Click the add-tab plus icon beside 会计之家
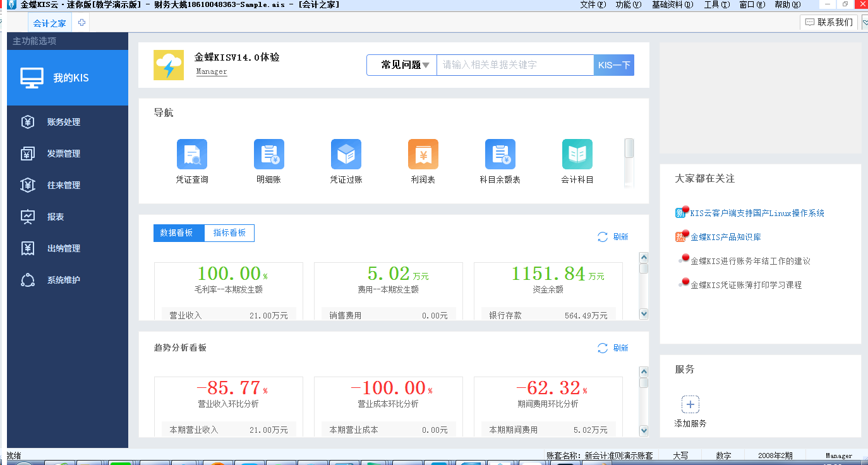Screen dimensions: 868x465 click(81, 23)
